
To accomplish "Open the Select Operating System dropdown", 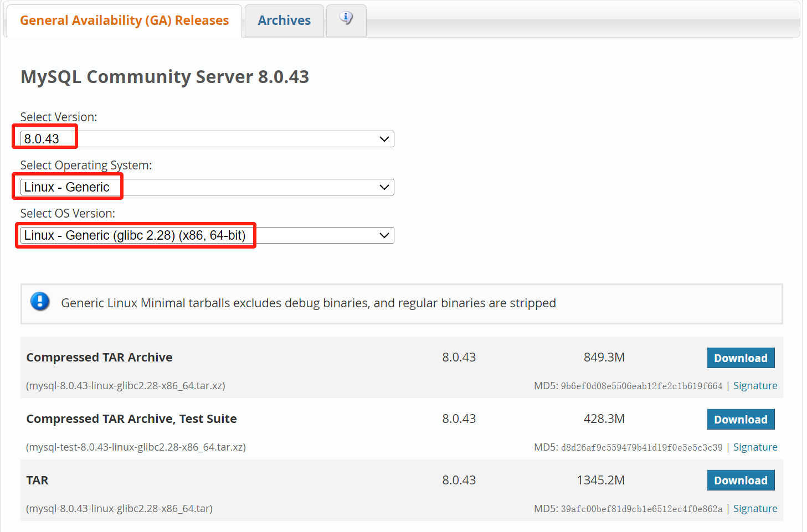I will click(x=207, y=187).
